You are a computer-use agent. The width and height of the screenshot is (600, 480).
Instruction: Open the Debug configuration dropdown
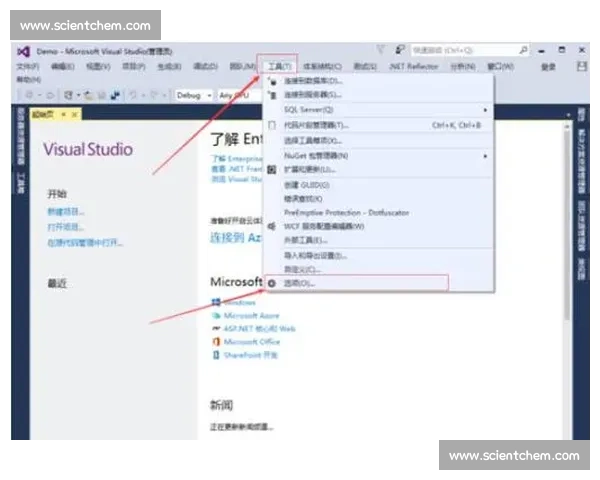tap(194, 95)
